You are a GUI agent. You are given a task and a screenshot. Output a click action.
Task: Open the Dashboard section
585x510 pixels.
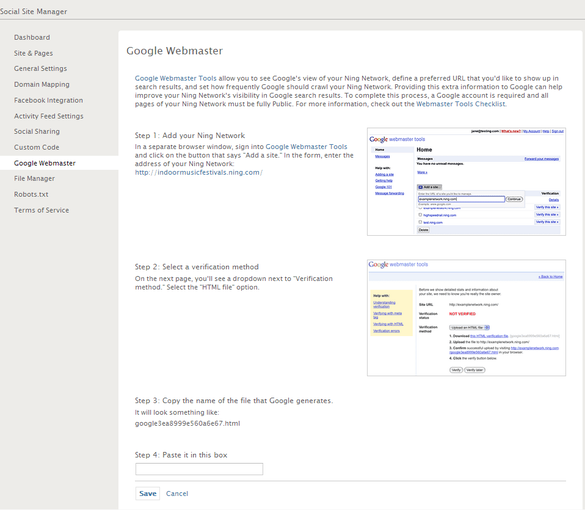32,37
